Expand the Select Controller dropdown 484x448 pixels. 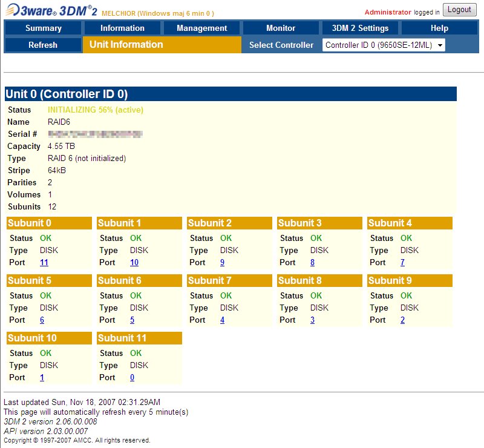tap(384, 45)
